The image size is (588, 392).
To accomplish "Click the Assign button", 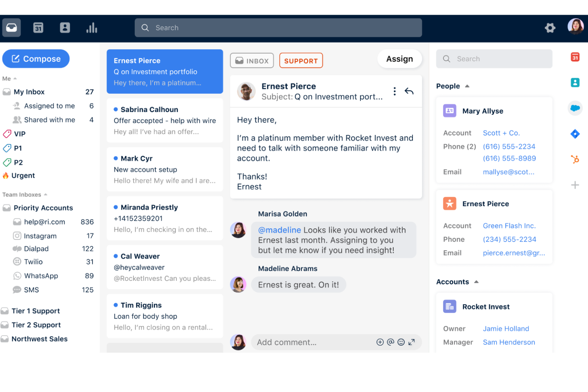I will 399,59.
